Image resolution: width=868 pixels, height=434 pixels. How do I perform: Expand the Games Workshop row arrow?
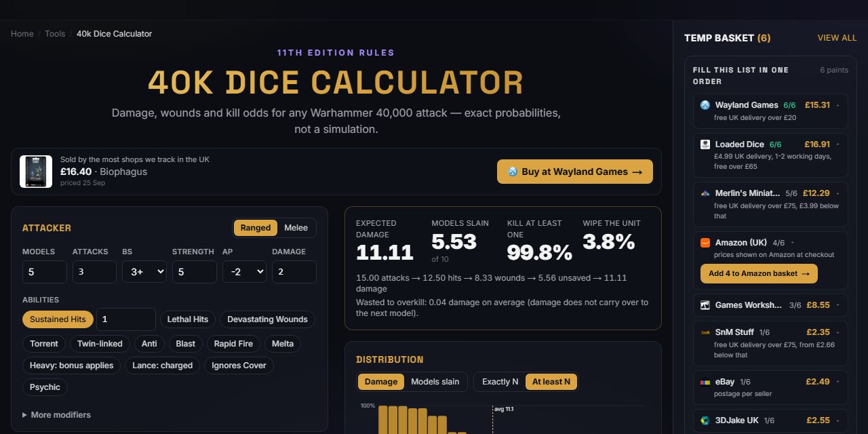click(x=838, y=305)
